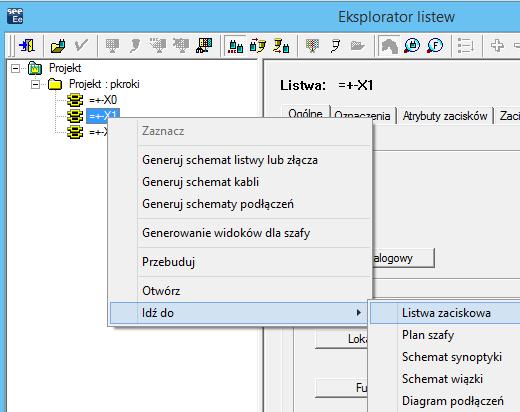
Task: Click the grayed list tree toolbar icon
Action: (x=465, y=46)
